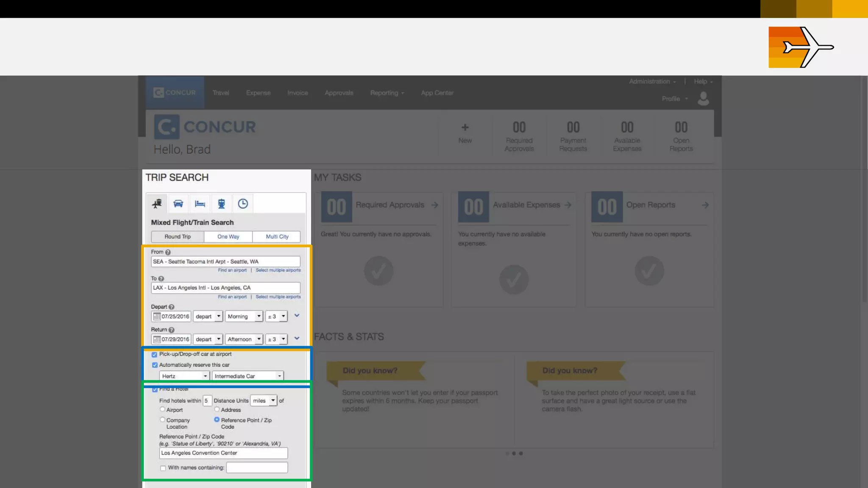Image resolution: width=868 pixels, height=488 pixels.
Task: Click Select multiple airports link under To
Action: (278, 297)
